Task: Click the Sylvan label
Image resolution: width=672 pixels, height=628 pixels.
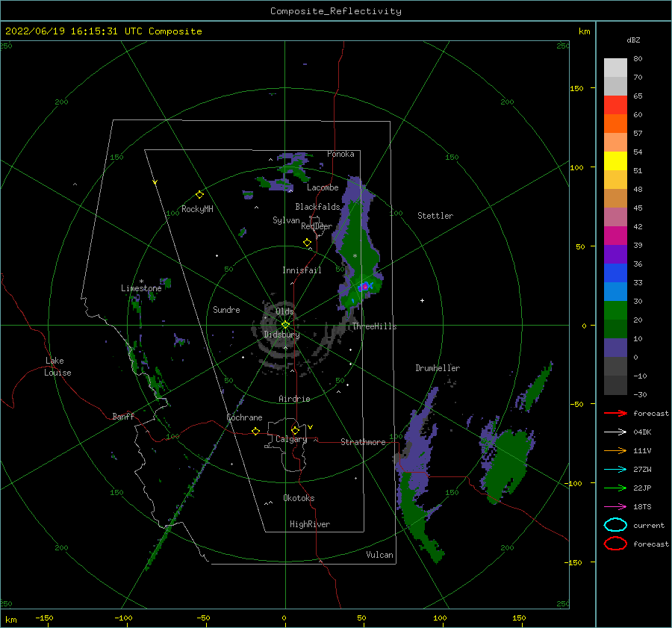Action: (286, 220)
